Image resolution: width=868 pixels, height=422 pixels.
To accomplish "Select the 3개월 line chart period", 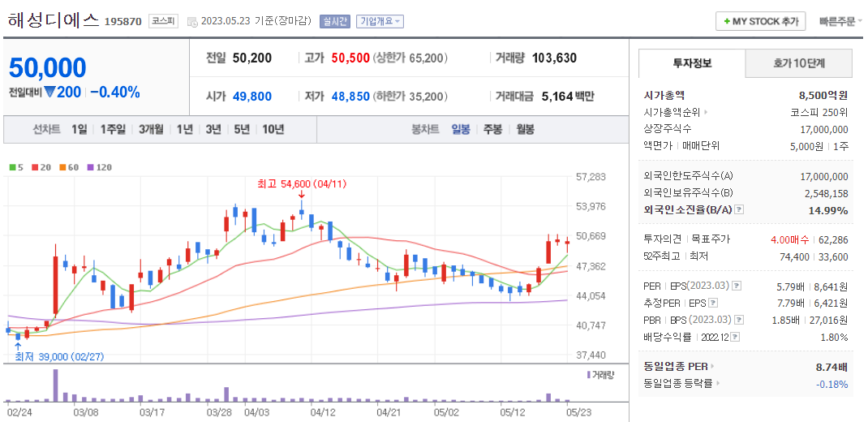I will 151,130.
